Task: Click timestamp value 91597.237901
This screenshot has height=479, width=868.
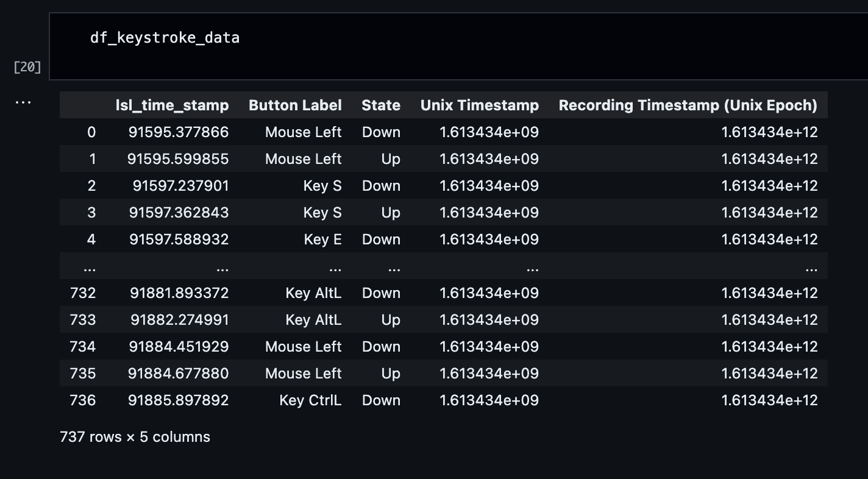Action: [x=181, y=186]
